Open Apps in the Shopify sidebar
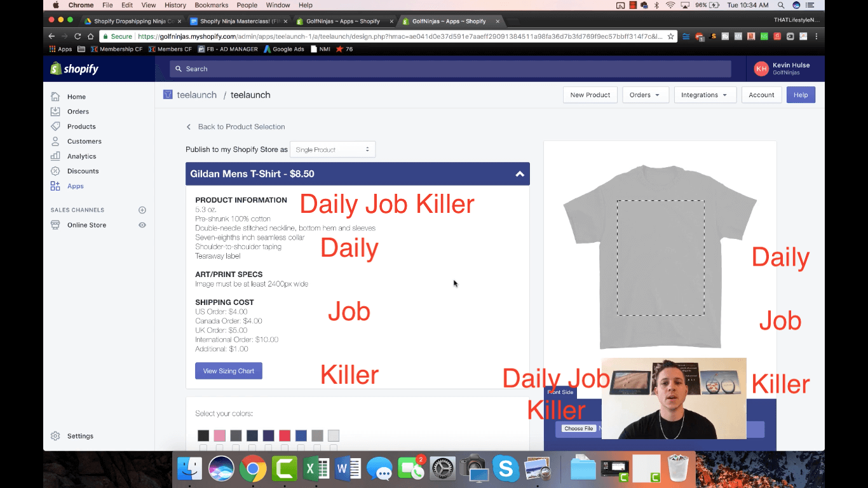This screenshot has height=488, width=868. [75, 186]
